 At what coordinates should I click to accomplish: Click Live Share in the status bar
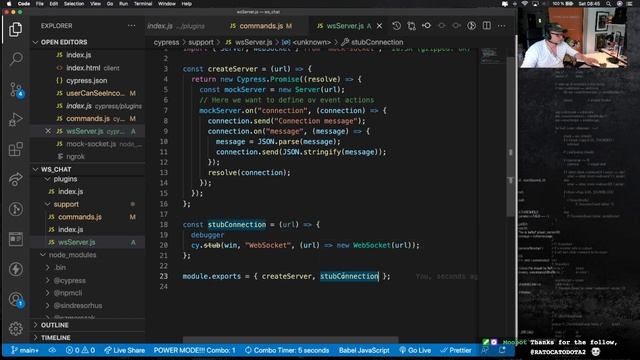coord(124,350)
